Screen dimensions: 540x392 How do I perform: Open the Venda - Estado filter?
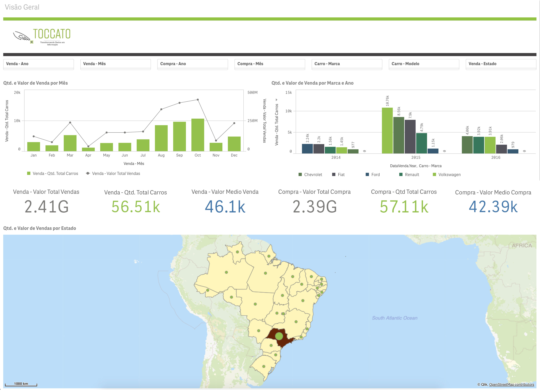(501, 64)
